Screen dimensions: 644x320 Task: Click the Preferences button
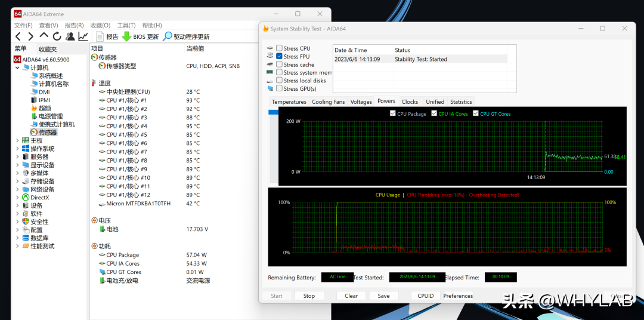(x=458, y=296)
